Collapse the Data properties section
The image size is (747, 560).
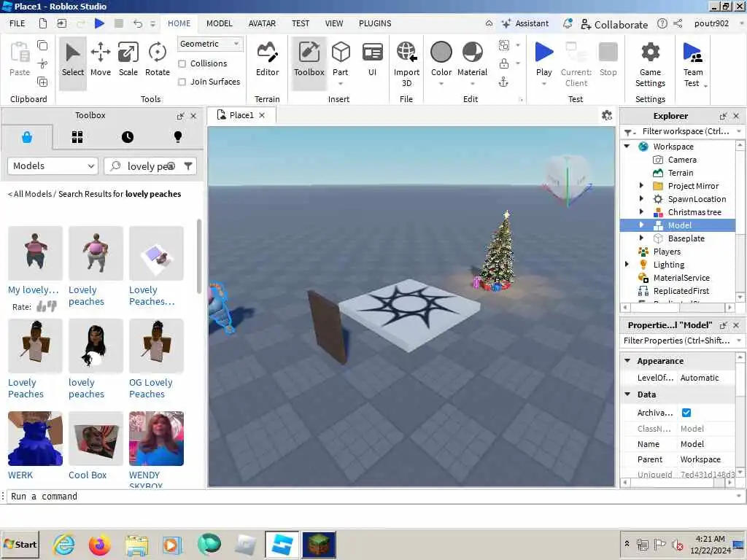pyautogui.click(x=627, y=394)
